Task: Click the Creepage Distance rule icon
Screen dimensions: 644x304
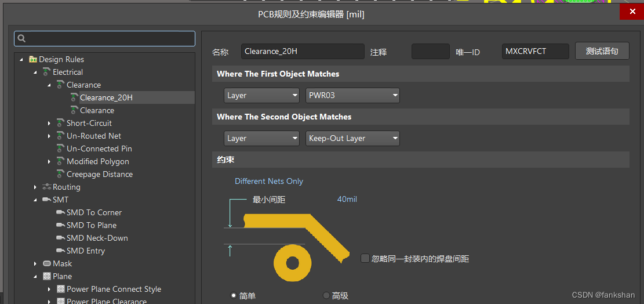Action: pyautogui.click(x=60, y=174)
